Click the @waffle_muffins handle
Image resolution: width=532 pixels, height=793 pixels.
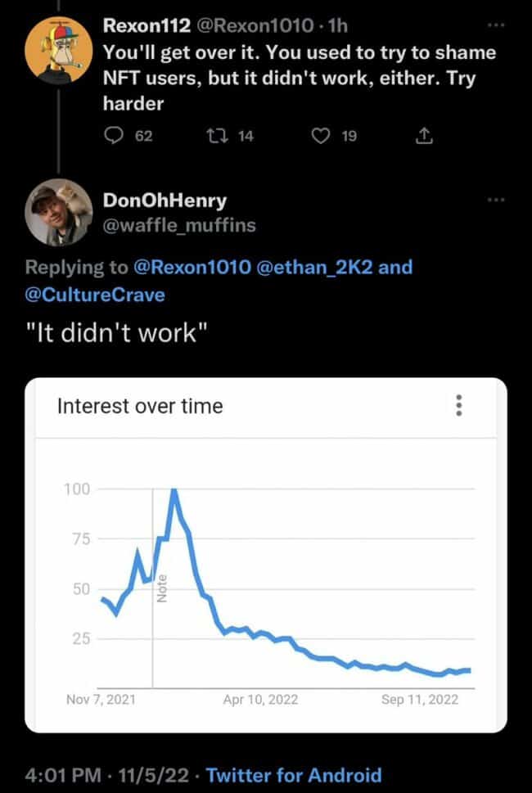[x=178, y=225]
